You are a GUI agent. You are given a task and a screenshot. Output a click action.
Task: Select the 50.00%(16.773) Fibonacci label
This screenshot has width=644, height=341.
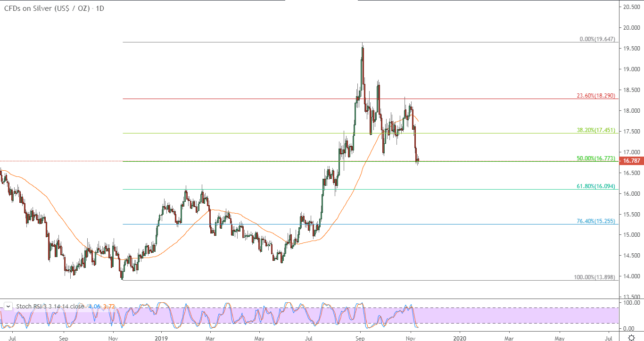pos(596,158)
